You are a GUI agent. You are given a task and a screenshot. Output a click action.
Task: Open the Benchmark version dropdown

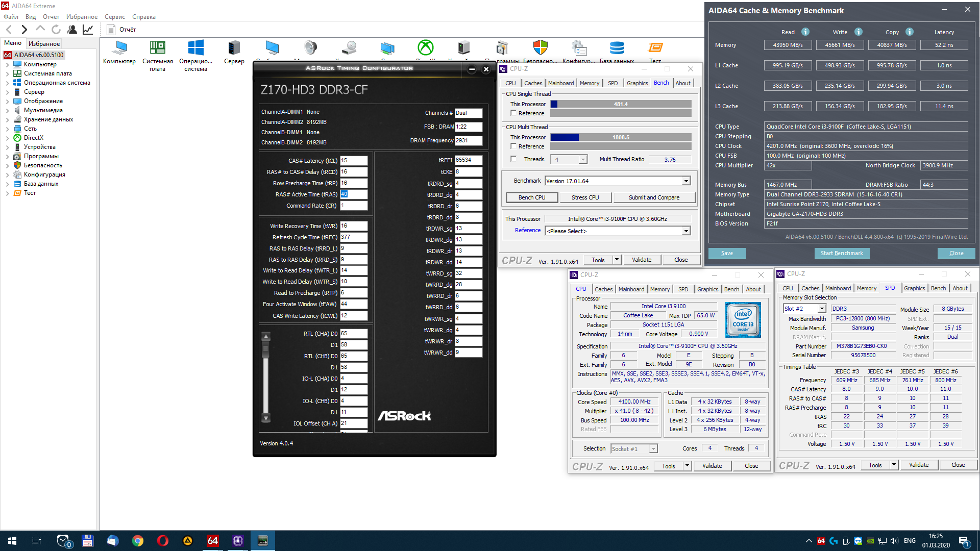(x=686, y=181)
